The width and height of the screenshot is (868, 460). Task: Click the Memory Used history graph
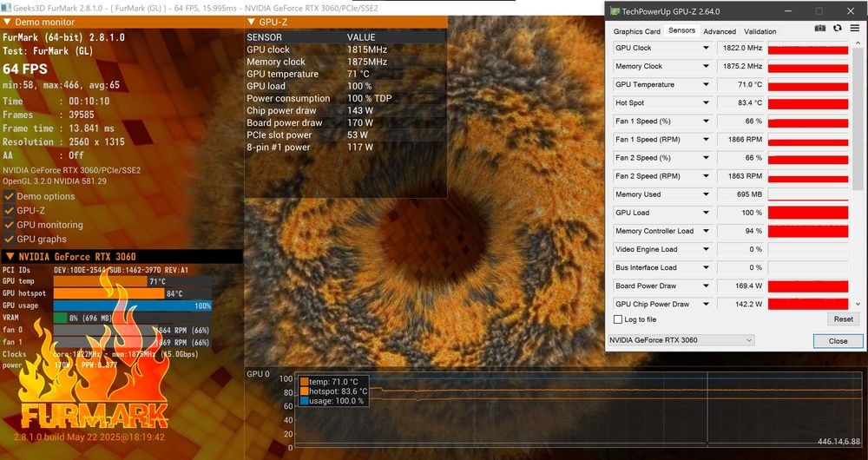(808, 194)
